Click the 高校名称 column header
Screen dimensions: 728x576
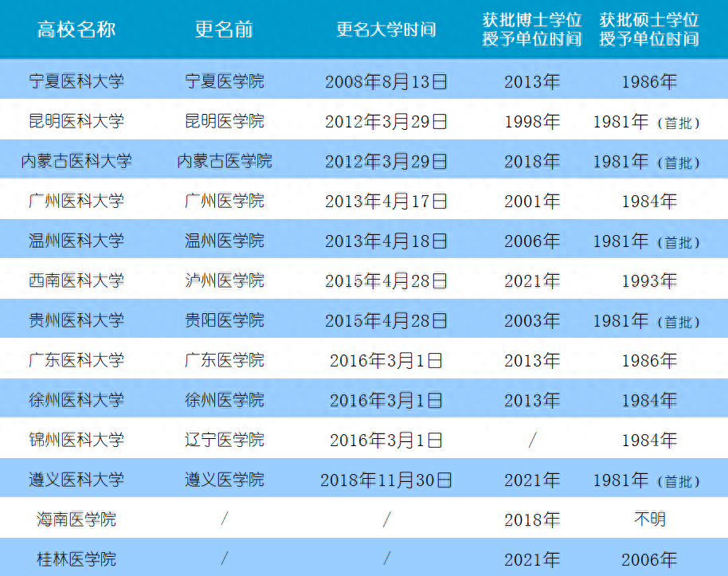(x=76, y=30)
